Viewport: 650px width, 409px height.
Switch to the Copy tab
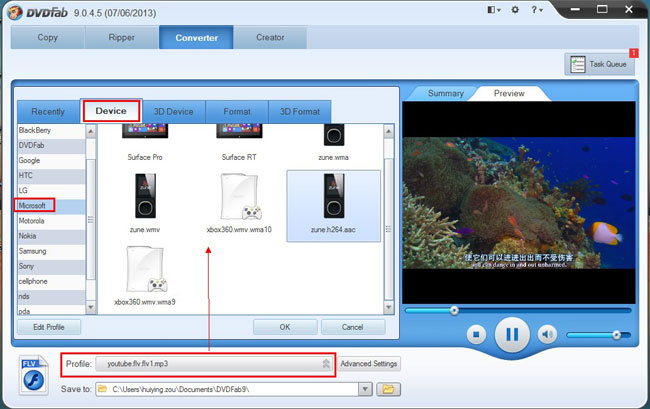(x=48, y=37)
